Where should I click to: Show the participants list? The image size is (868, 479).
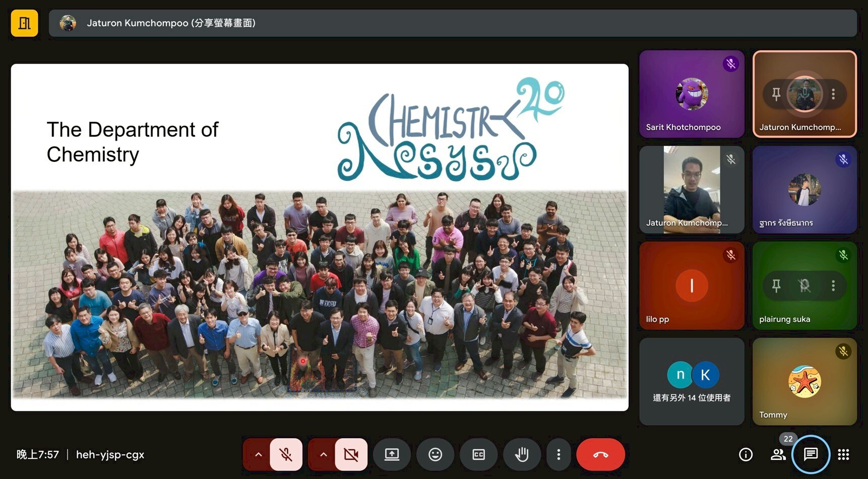pyautogui.click(x=778, y=454)
